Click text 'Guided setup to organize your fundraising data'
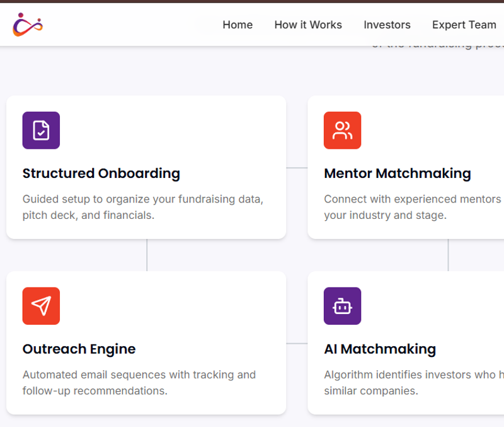The width and height of the screenshot is (504, 427). pos(141,199)
